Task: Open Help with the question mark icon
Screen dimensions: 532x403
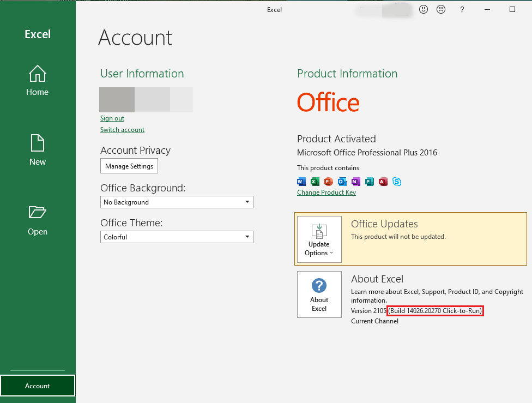Action: (462, 9)
